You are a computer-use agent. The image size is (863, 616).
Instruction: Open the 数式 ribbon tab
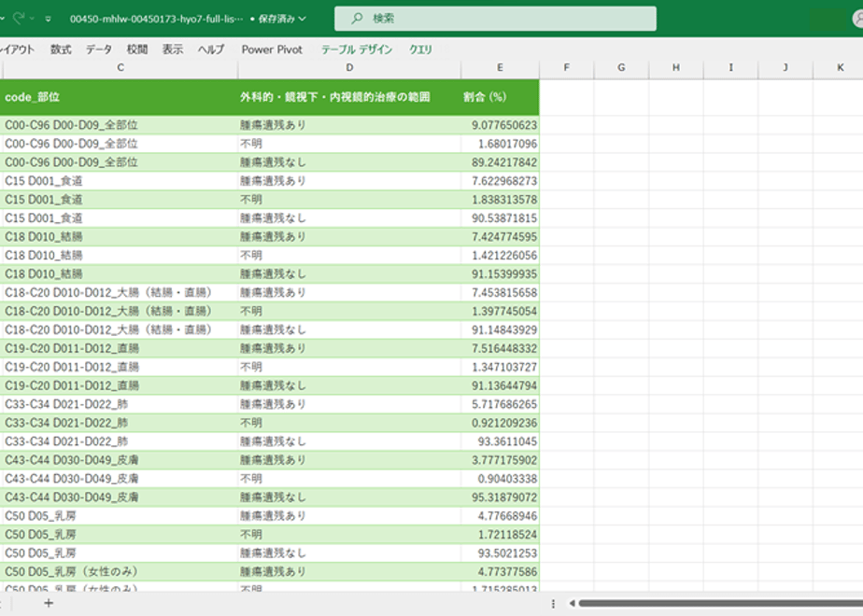(61, 49)
